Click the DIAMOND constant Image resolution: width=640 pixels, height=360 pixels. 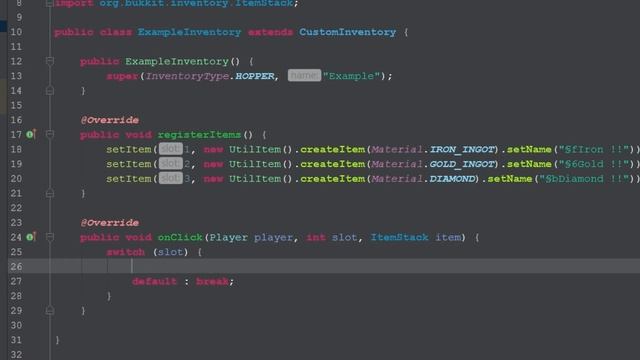pos(453,179)
